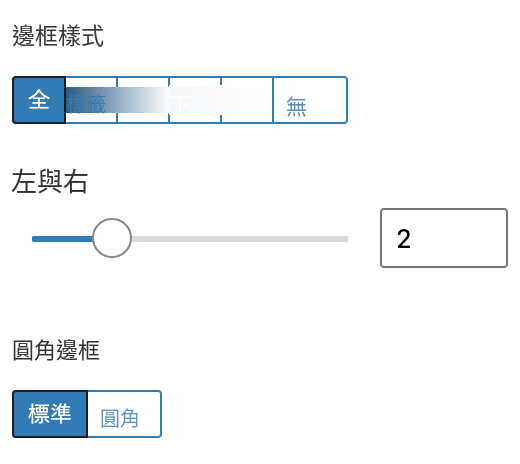
Task: Set the 左與右 slider to its minimum end
Action: point(33,239)
